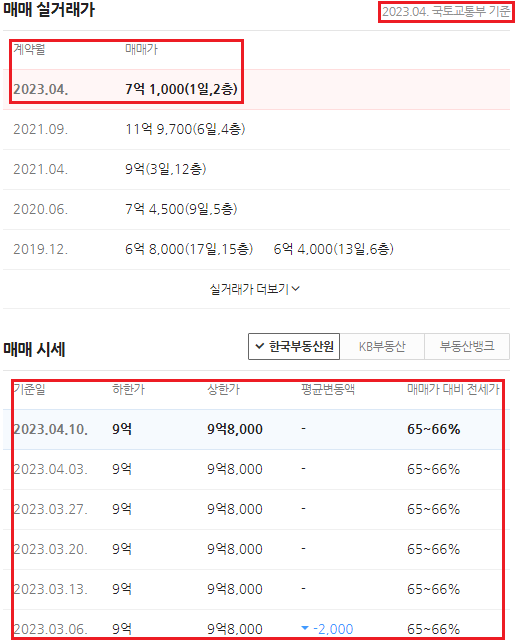This screenshot has width=515, height=640.
Task: Click the 2021.04. contract month
Action: 40,169
